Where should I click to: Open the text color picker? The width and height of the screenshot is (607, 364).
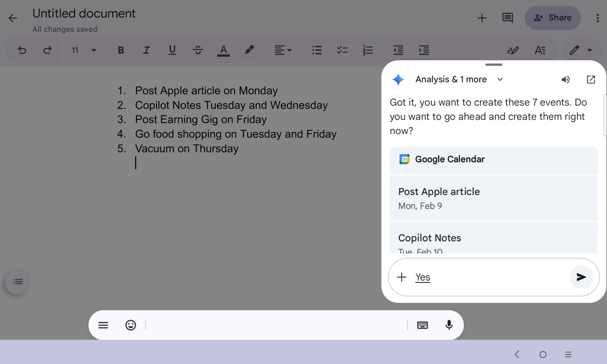pyautogui.click(x=223, y=50)
